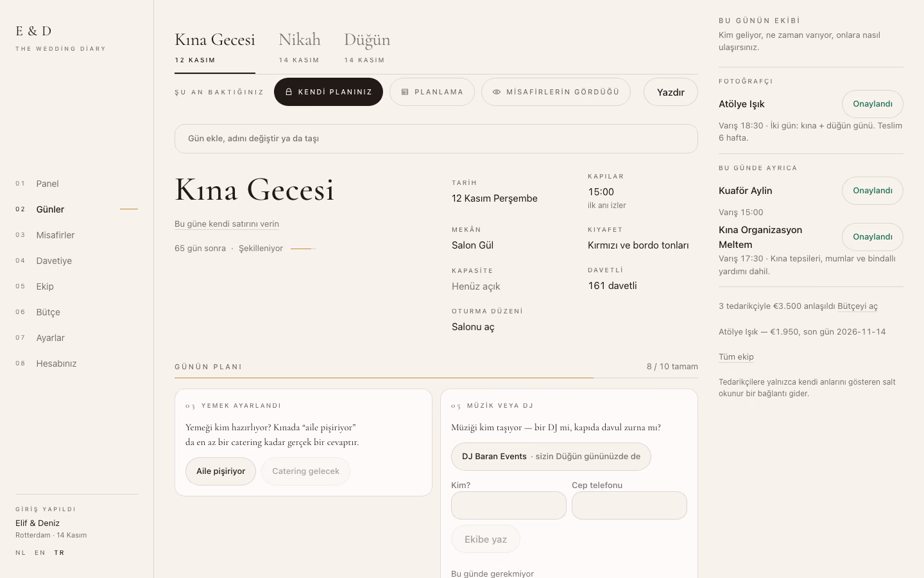Click the eye icon for Misafirlerin Gördüğü

point(497,92)
